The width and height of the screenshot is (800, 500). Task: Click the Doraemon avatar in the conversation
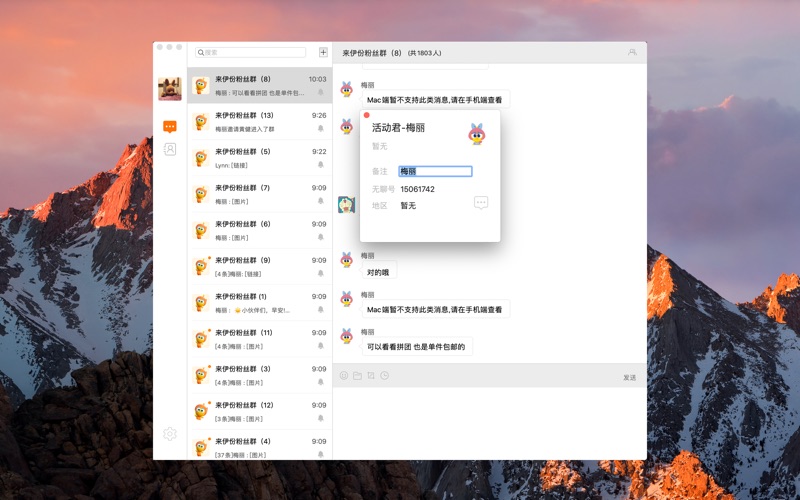click(346, 205)
